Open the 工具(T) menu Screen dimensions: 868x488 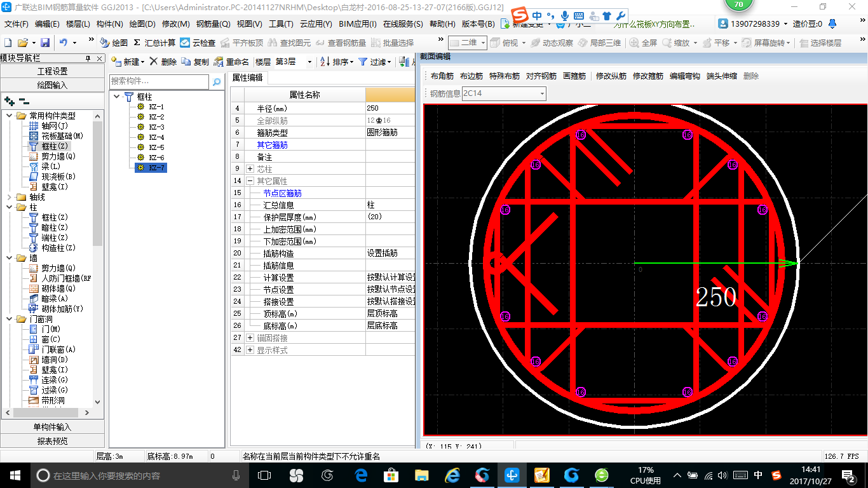[x=281, y=24]
